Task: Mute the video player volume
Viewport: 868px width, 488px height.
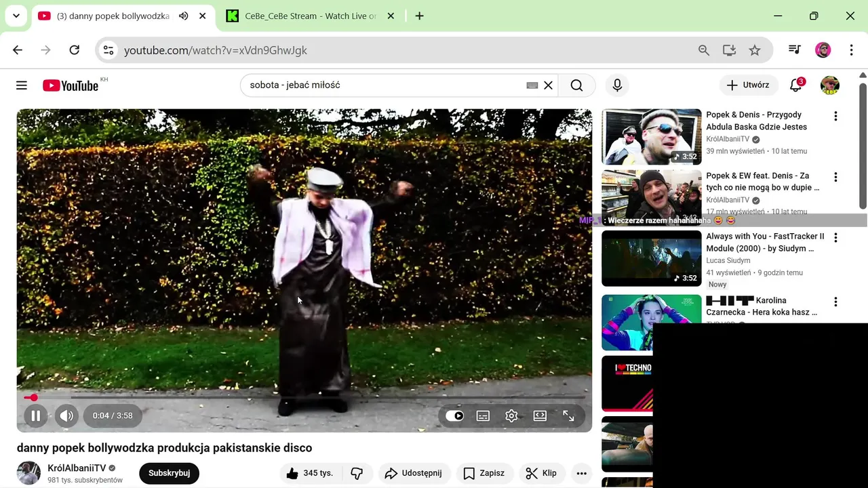Action: (x=66, y=416)
